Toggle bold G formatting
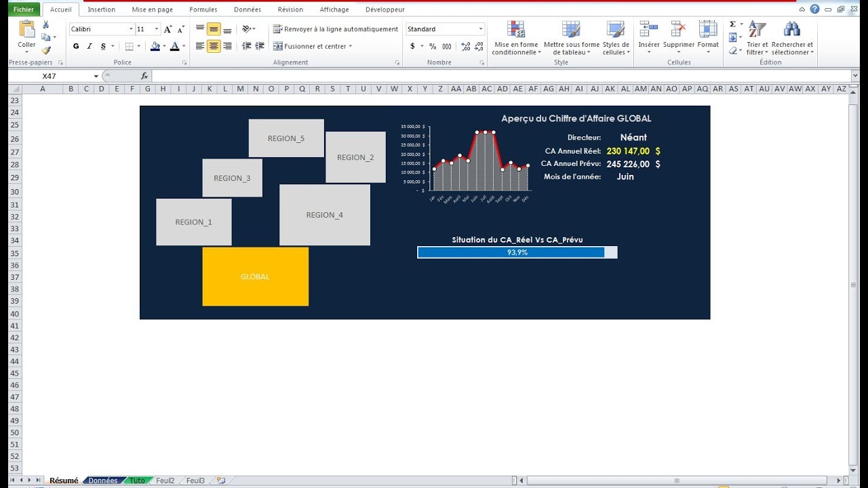The height and width of the screenshot is (488, 868). coord(76,46)
